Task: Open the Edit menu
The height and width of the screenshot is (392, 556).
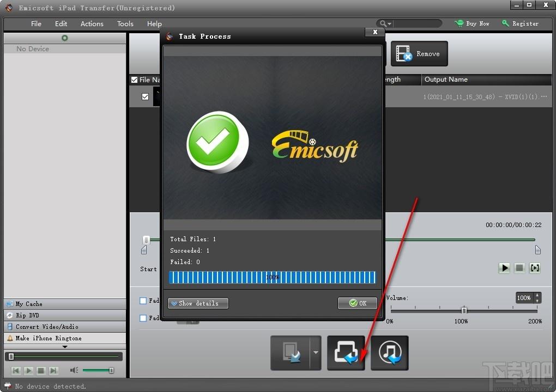Action: click(x=61, y=24)
